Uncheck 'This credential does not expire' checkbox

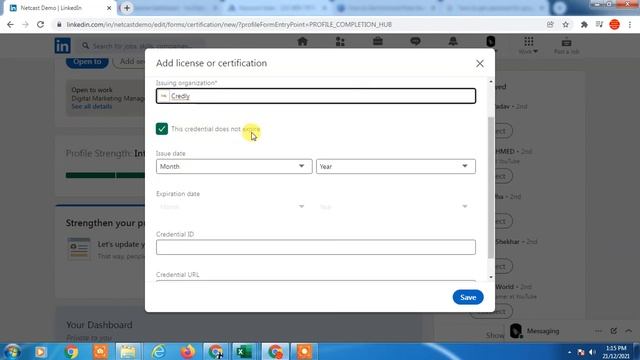click(162, 129)
